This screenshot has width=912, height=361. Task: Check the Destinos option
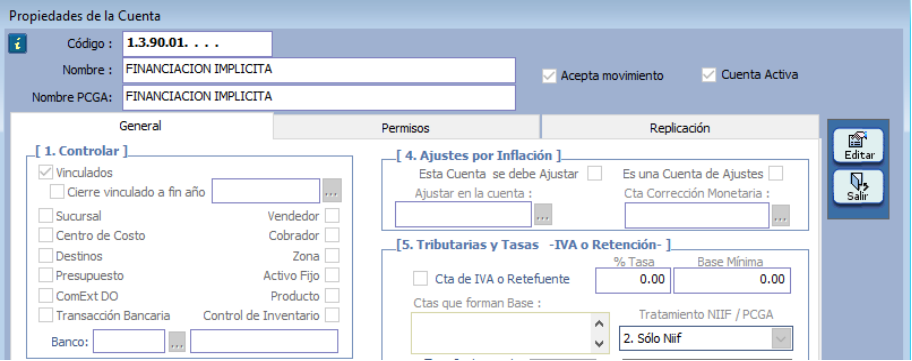tap(45, 256)
